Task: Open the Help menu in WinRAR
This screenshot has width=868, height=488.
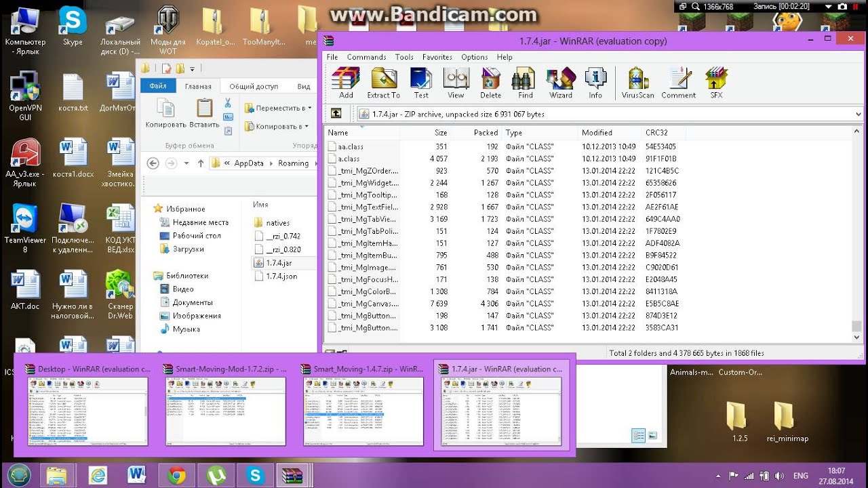Action: tap(505, 57)
